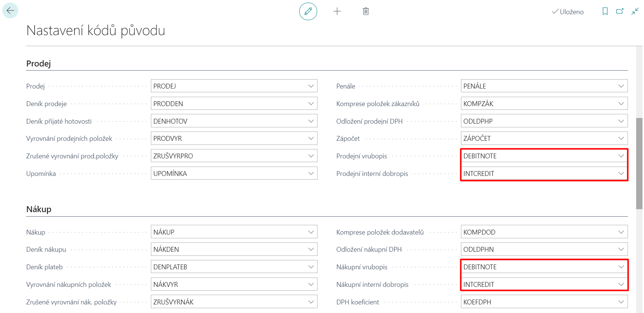The width and height of the screenshot is (644, 313).
Task: Click the bookmark icon
Action: pyautogui.click(x=605, y=11)
